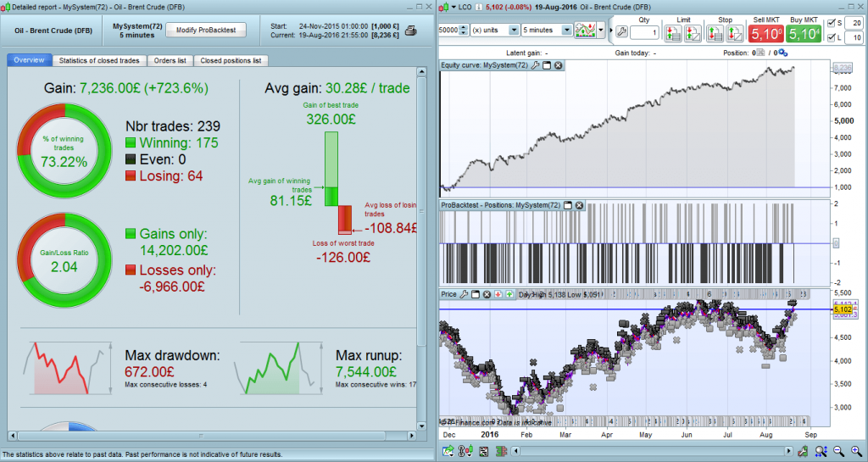Click the report vertical scrollbar thumb
The image size is (868, 462).
point(421,211)
